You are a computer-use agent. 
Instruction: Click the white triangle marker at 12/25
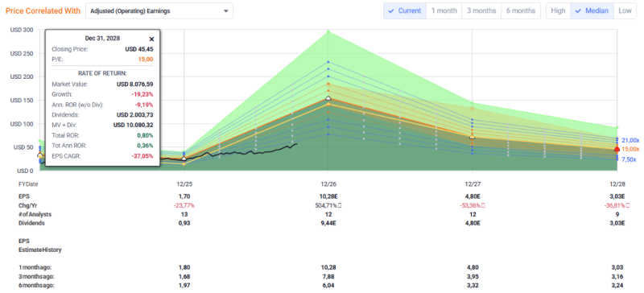click(184, 159)
